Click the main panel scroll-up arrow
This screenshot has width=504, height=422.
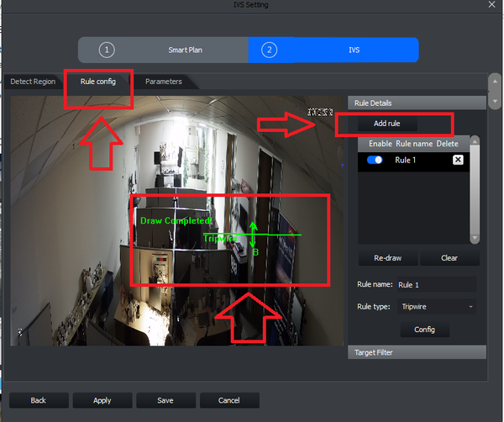point(495,82)
